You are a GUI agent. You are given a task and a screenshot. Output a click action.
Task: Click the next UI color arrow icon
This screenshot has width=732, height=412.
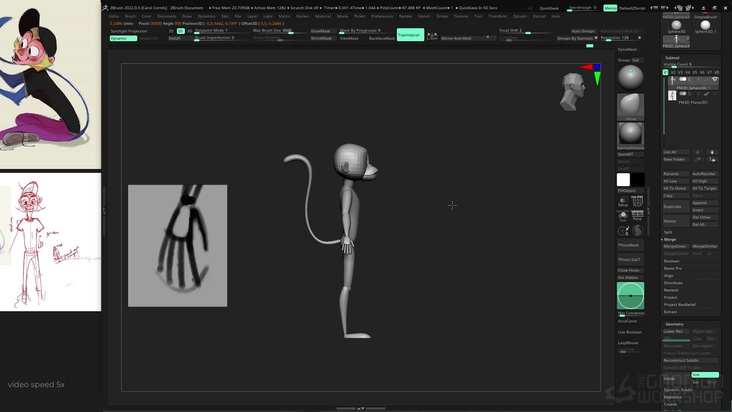(690, 8)
